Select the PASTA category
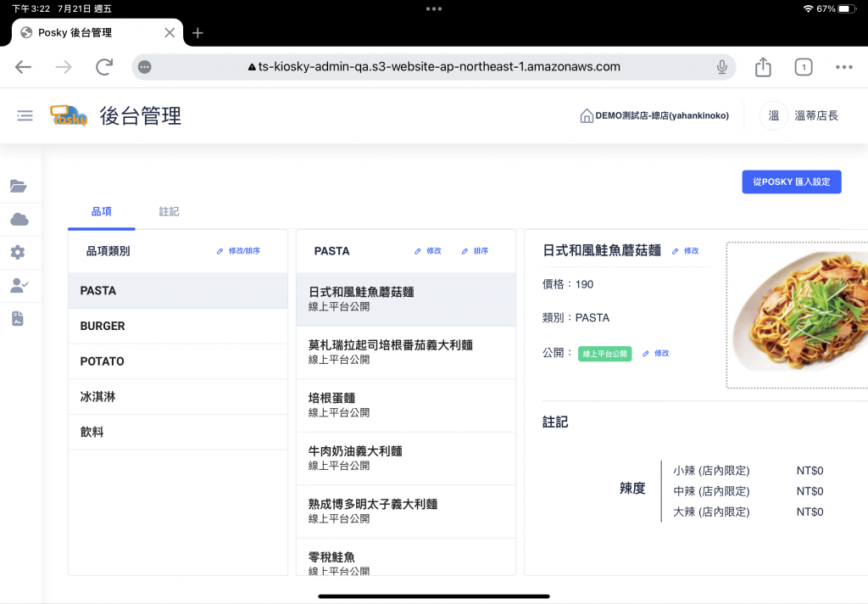 (x=178, y=290)
